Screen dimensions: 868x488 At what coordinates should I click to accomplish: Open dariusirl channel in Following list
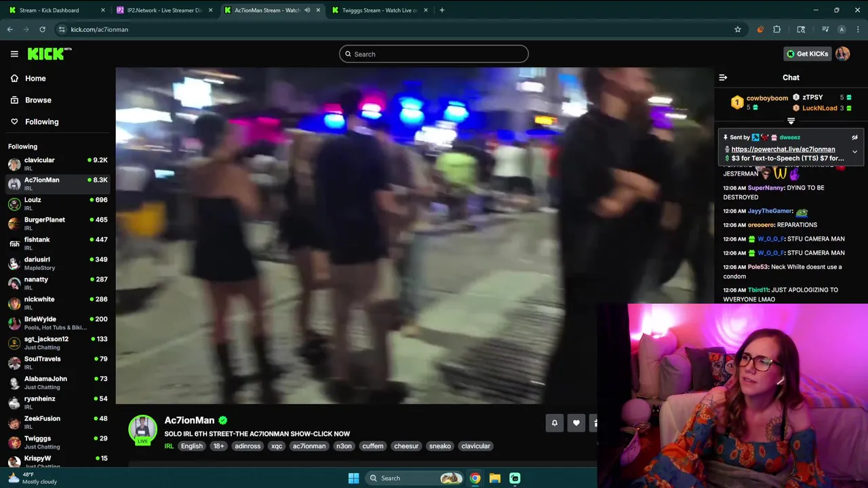point(58,263)
